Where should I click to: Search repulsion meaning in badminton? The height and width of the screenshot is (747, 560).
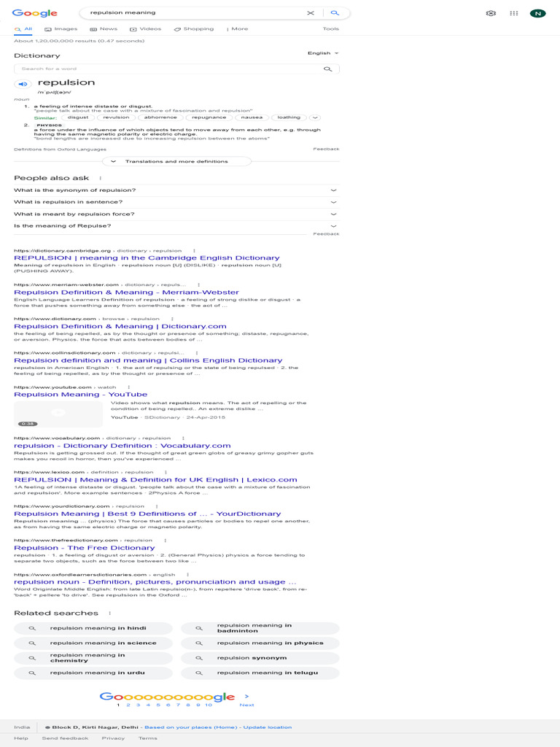tap(260, 628)
